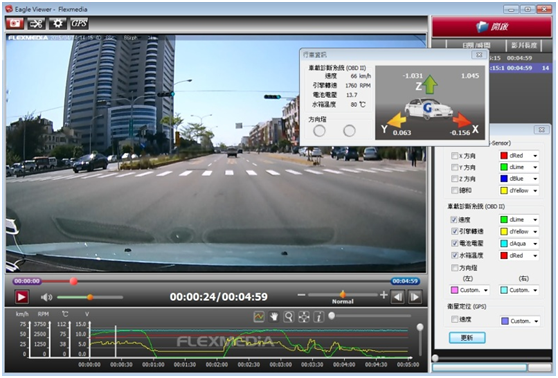Increase playback speed with plus icon

tap(383, 295)
